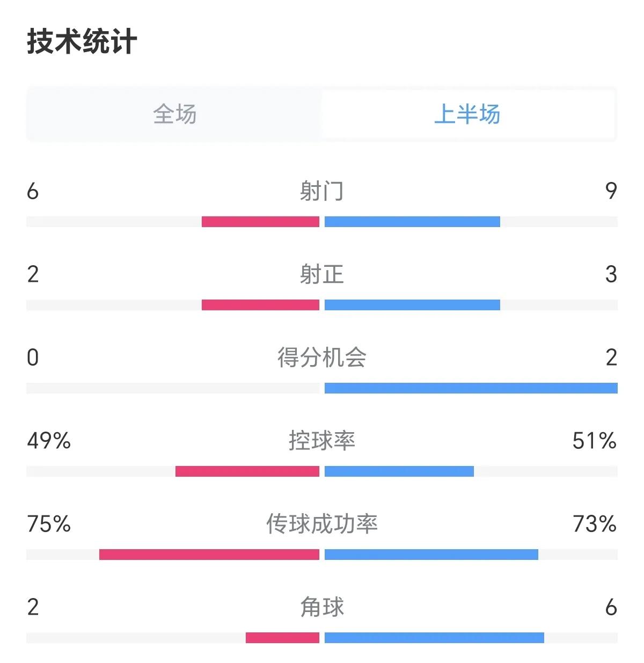Click the 射正 (Shots on Target) label
Screen dimensions: 644x663
pyautogui.click(x=322, y=275)
